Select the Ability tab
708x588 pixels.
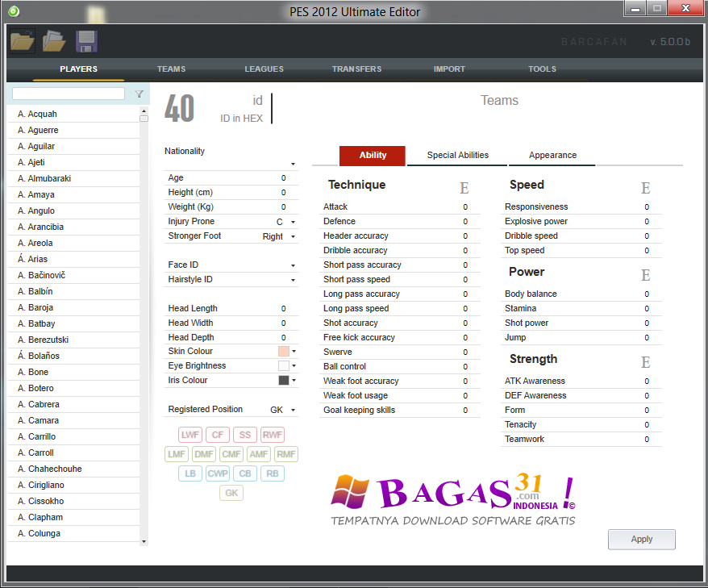[373, 156]
